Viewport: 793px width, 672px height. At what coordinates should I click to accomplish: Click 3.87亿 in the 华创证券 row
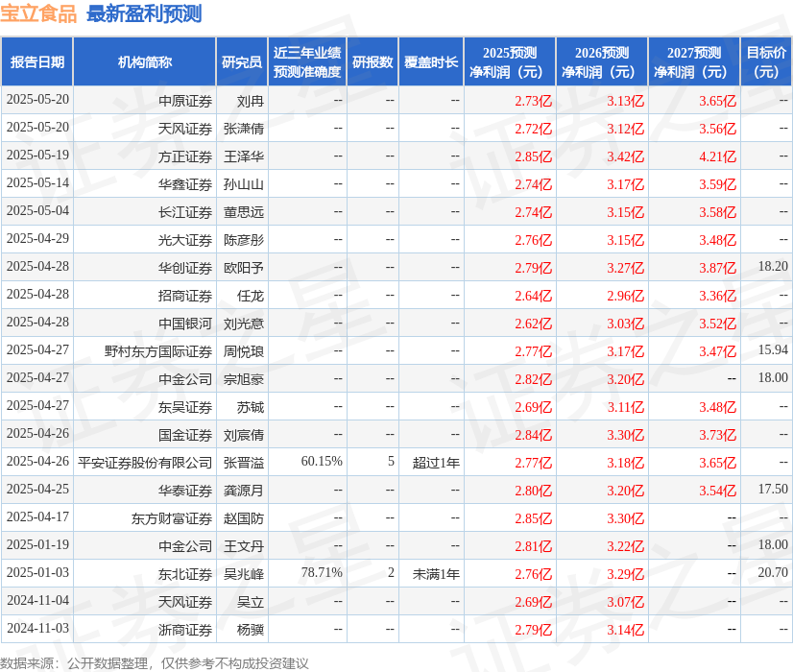point(718,268)
